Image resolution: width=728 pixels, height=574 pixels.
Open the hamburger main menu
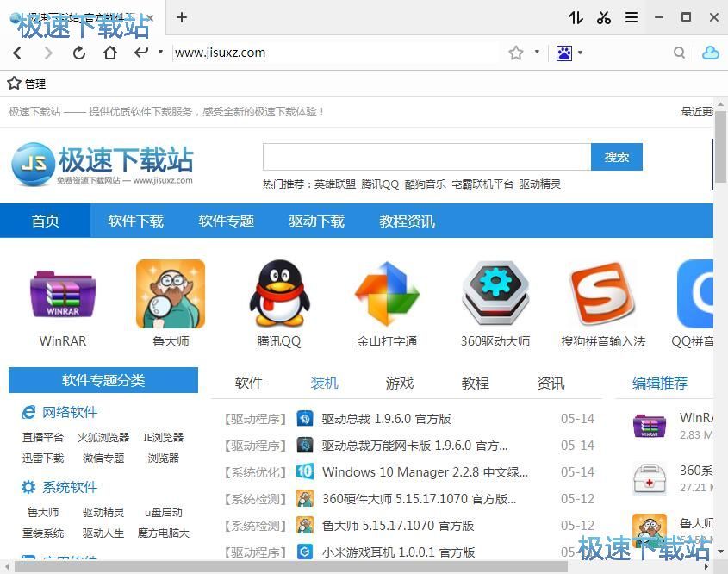point(632,17)
